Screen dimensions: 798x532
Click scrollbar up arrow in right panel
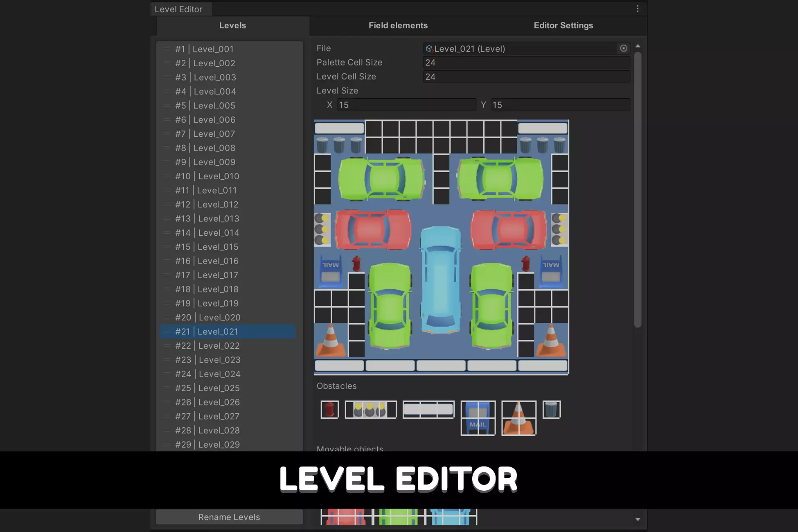638,46
